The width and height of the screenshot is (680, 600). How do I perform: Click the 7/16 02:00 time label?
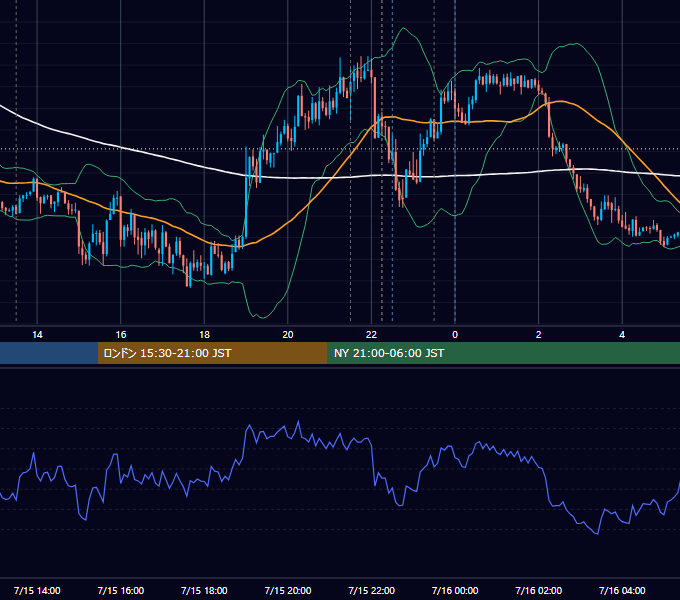(x=538, y=590)
